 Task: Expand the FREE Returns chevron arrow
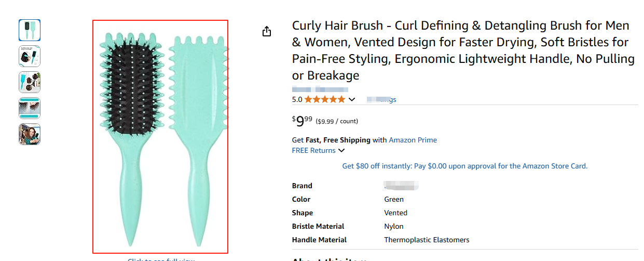[x=341, y=151]
